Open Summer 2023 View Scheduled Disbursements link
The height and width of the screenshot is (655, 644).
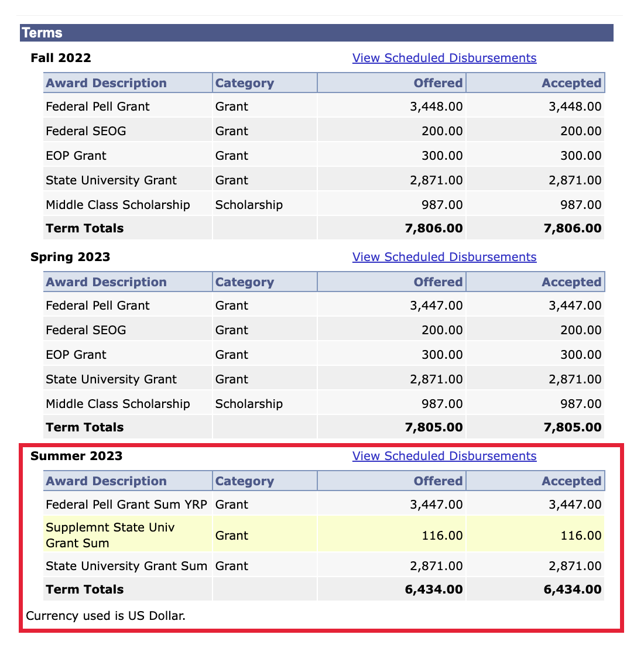[444, 455]
